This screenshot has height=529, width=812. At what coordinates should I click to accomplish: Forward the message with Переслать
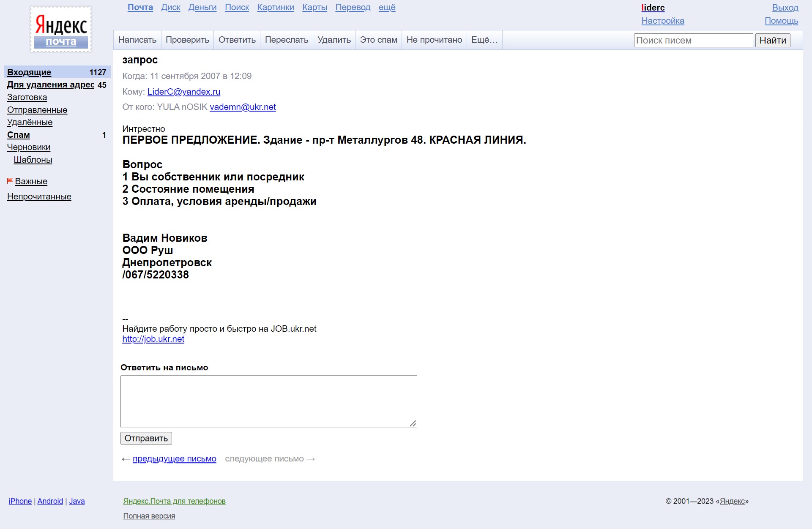[287, 40]
